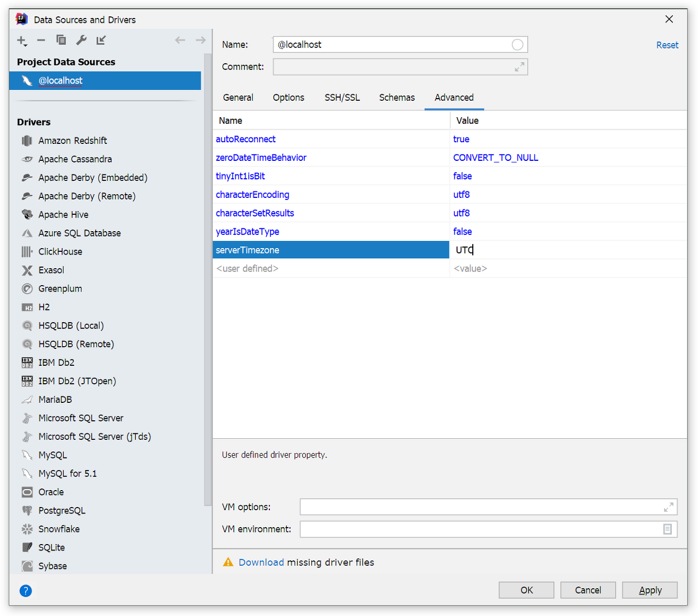Select autoReconnect property row
The height and width of the screenshot is (616, 698).
pos(450,140)
